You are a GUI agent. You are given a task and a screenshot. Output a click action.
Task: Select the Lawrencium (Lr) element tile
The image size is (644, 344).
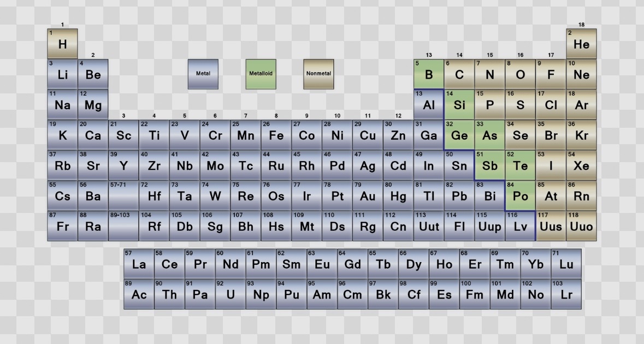566,294
